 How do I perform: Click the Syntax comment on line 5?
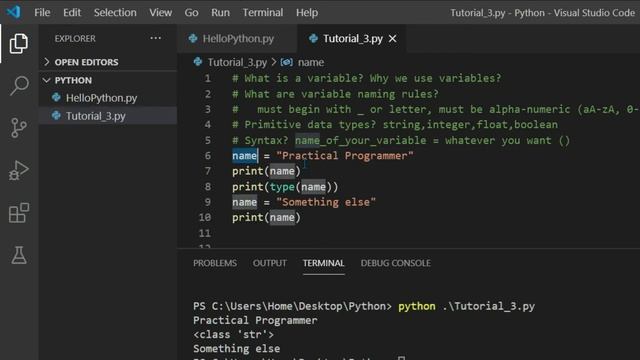click(401, 140)
